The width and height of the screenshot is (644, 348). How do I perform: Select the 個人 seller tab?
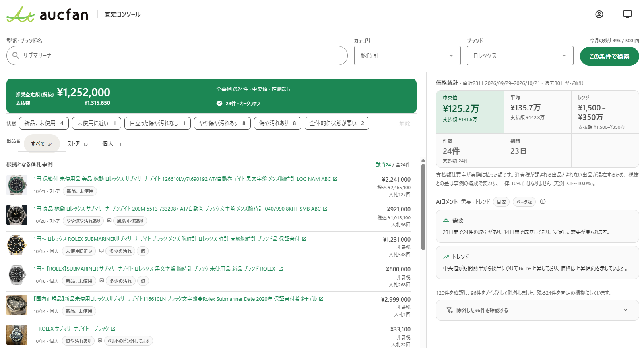(112, 144)
